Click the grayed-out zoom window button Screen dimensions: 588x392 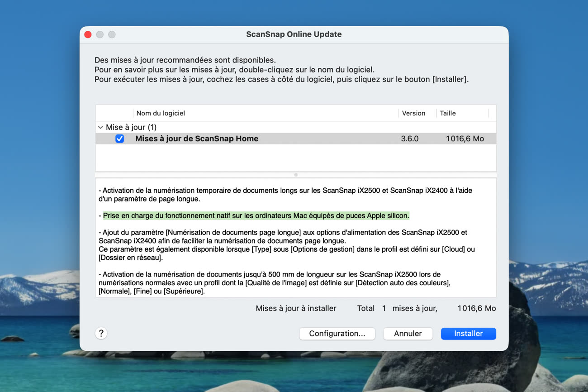(112, 34)
